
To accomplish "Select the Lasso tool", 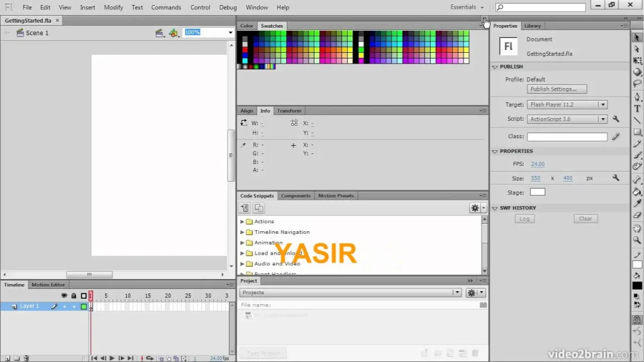I will tap(637, 84).
